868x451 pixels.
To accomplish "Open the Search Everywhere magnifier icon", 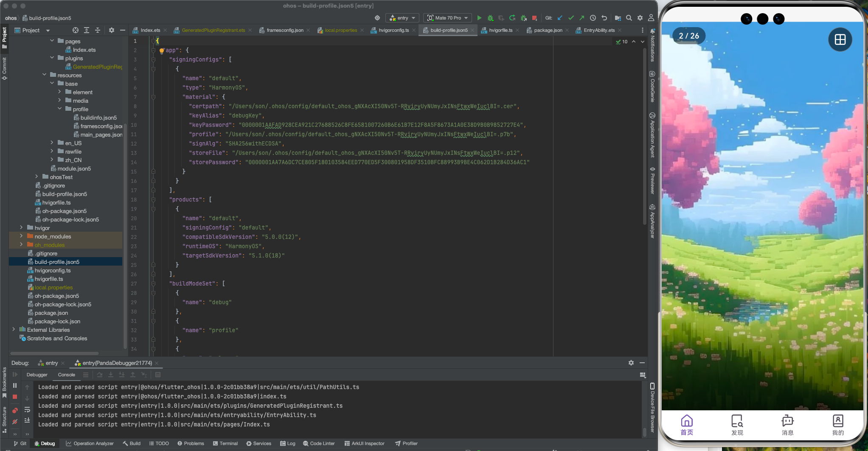I will (629, 18).
